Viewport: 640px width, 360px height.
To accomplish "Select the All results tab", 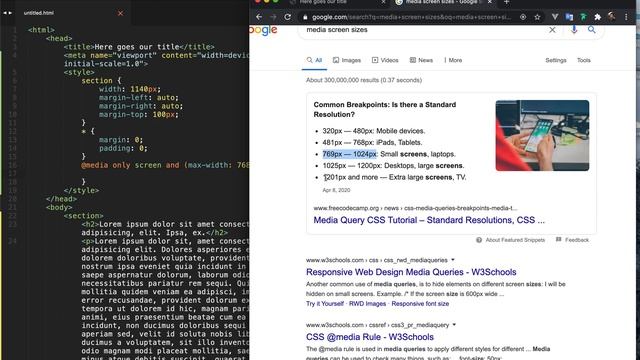I will 314,60.
